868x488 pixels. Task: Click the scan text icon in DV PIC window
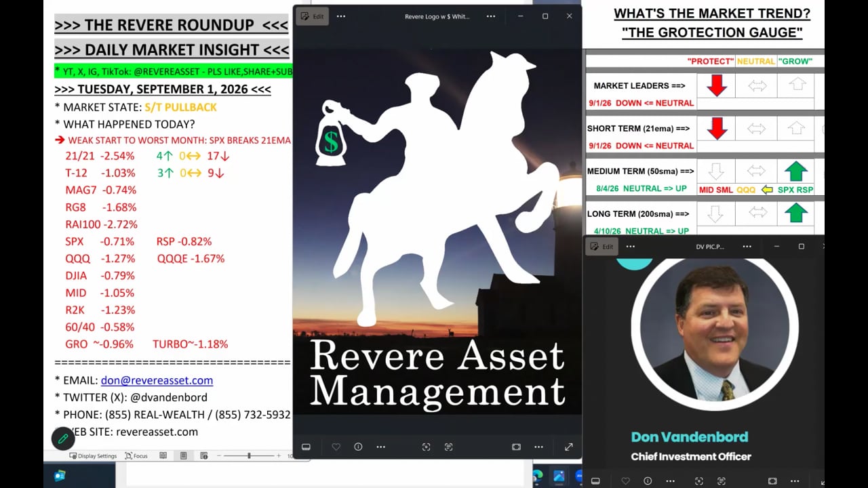[x=721, y=481]
